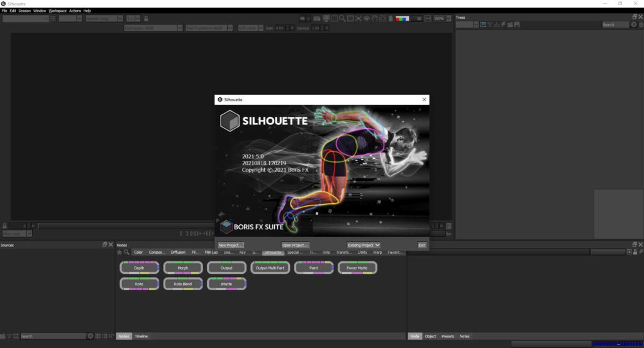Image resolution: width=644 pixels, height=348 pixels.
Task: Switch to the Timeline tab
Action: [142, 336]
